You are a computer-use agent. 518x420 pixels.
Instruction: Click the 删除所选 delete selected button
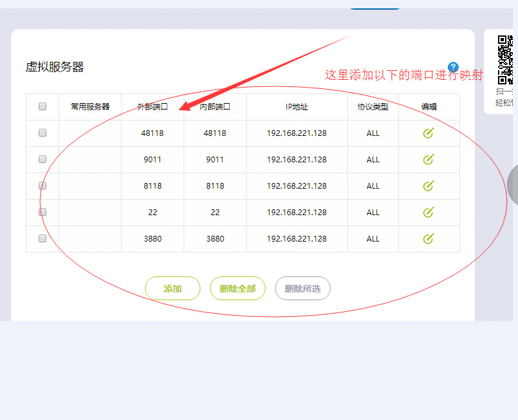(302, 288)
